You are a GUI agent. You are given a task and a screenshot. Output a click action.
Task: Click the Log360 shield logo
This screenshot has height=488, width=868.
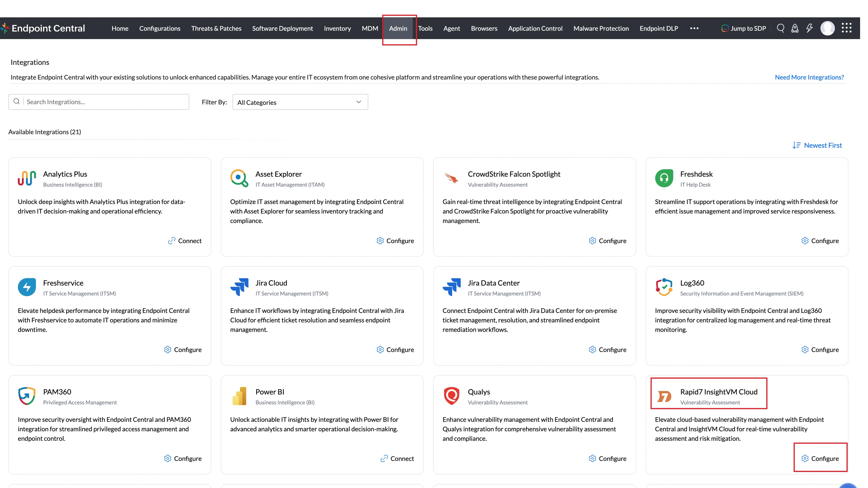click(664, 287)
